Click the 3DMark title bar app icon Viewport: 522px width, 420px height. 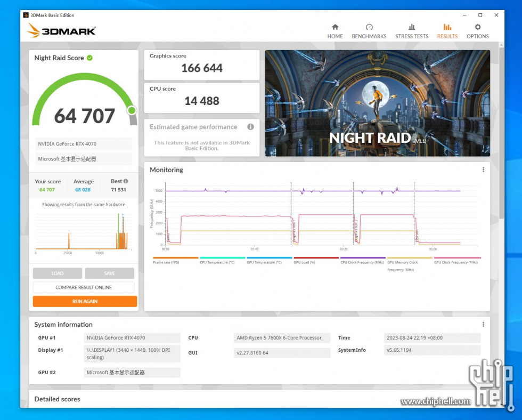pyautogui.click(x=26, y=15)
